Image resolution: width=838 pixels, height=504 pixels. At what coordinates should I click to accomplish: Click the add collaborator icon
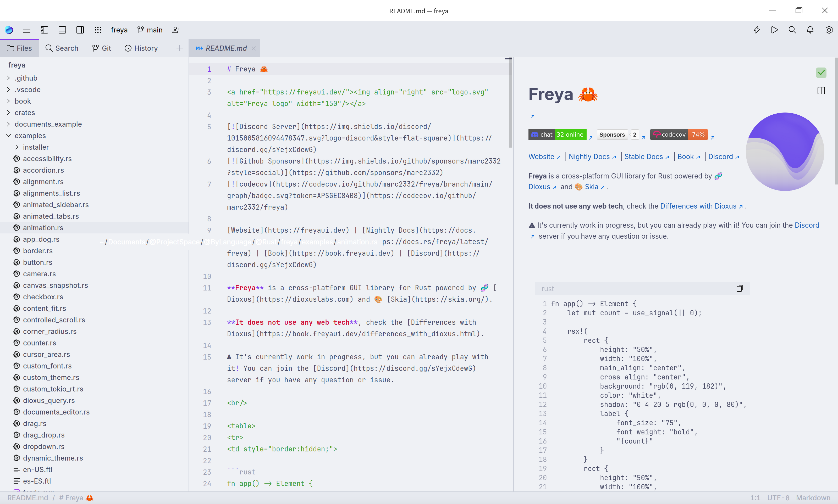[x=176, y=30]
